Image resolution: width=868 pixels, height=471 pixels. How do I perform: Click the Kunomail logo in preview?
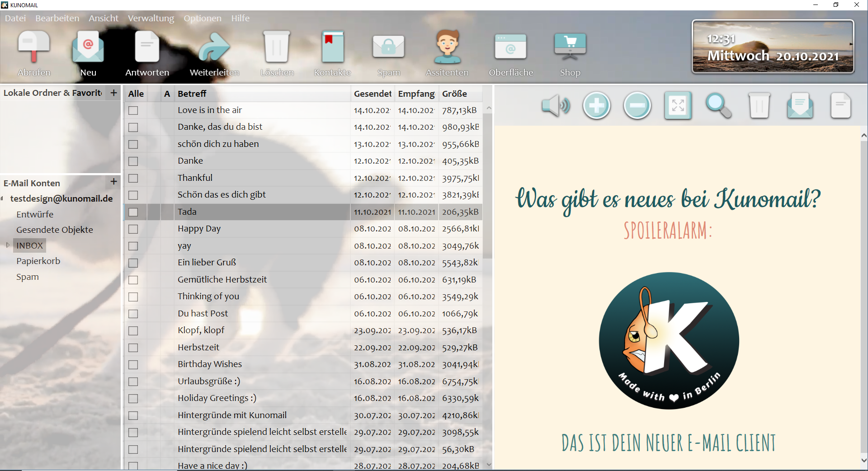click(669, 341)
